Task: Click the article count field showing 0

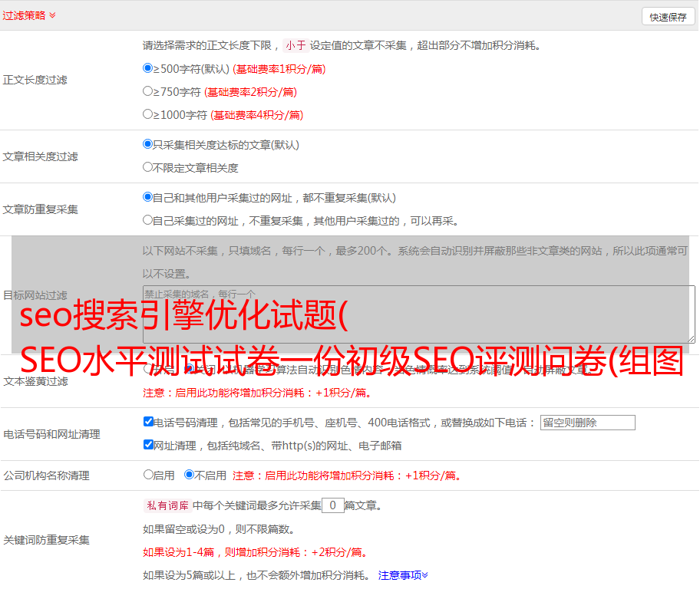Action: point(332,505)
